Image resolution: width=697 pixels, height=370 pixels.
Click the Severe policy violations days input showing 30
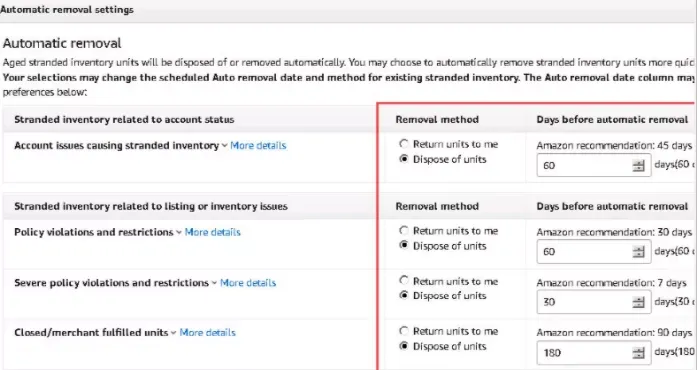[594, 302]
